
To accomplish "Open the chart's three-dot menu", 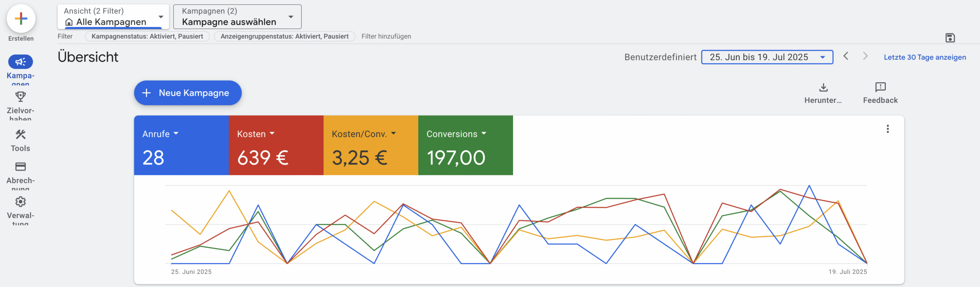I will (887, 129).
